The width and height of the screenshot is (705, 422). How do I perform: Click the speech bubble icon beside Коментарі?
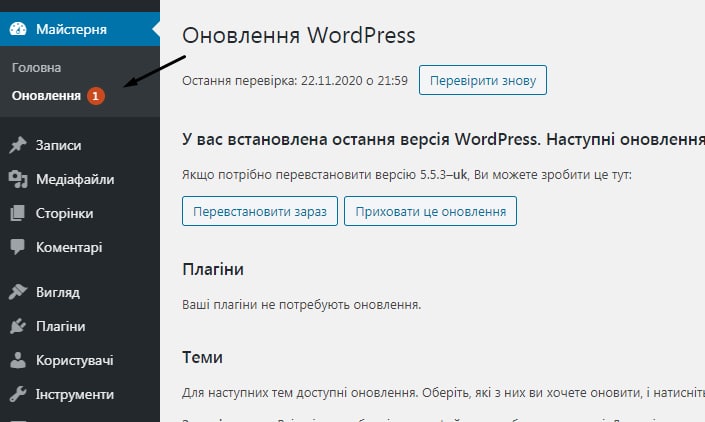pos(18,247)
